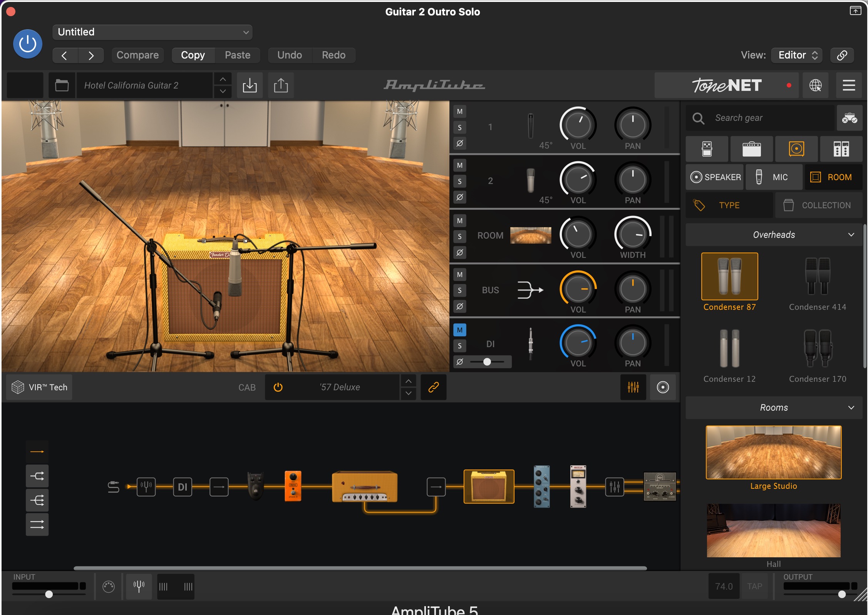Open the hamburger main menu
868x615 pixels.
tap(849, 85)
